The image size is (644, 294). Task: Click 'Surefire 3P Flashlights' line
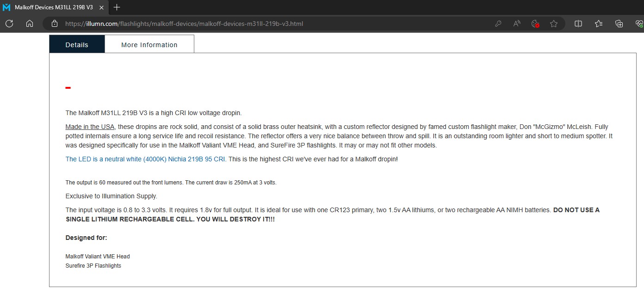coord(93,266)
